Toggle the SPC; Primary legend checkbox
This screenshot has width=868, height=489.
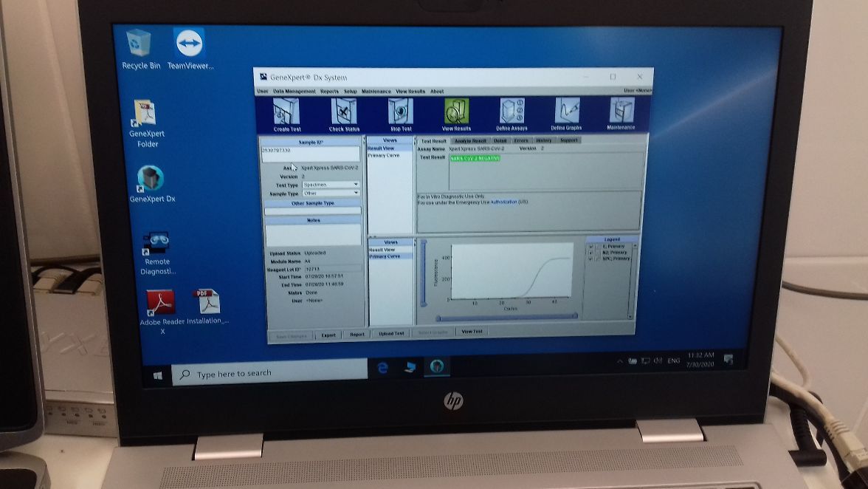click(590, 259)
